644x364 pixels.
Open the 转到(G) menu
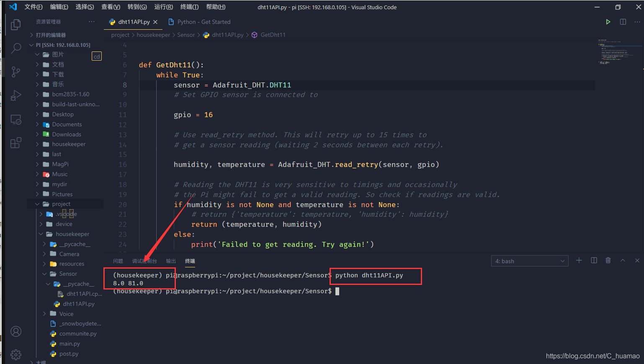click(x=137, y=7)
